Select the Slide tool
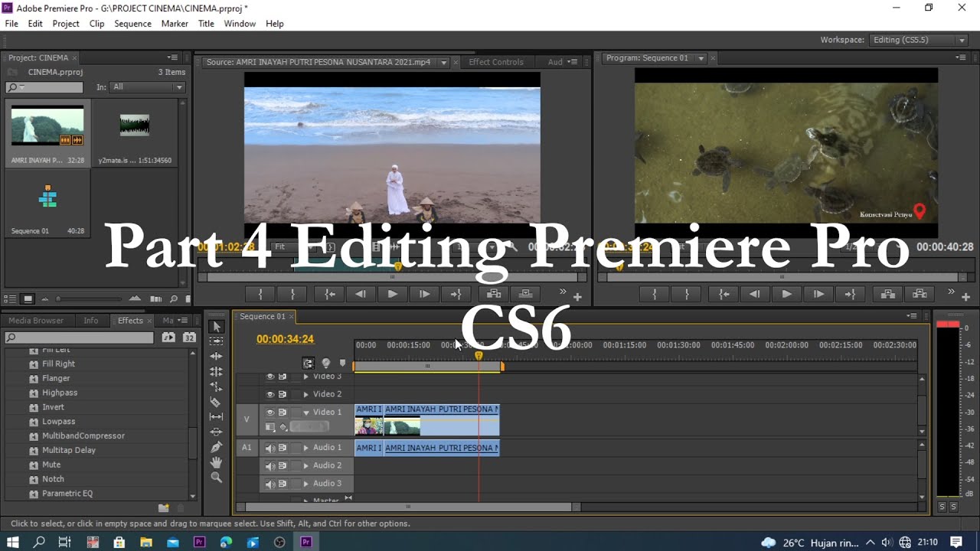Image resolution: width=980 pixels, height=551 pixels. click(216, 432)
